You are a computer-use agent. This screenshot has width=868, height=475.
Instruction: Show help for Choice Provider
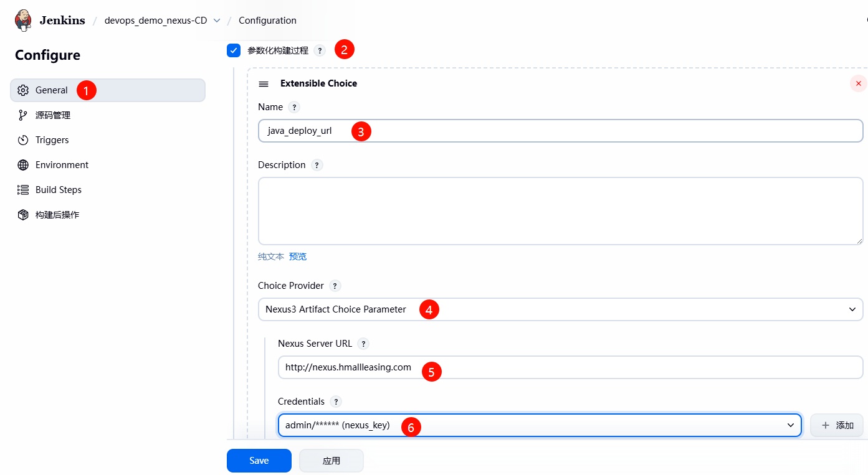[x=335, y=286]
